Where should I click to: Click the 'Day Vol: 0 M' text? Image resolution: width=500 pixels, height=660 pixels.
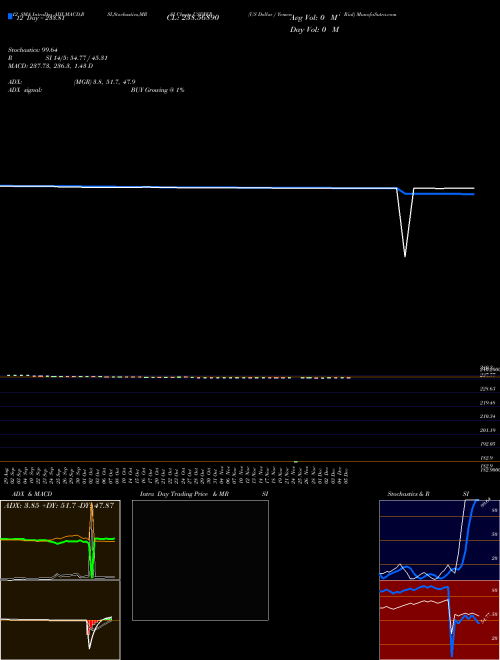314,30
